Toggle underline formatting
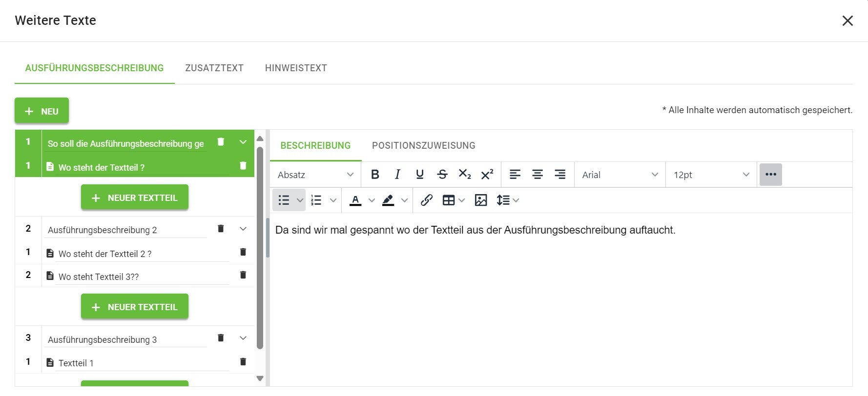The image size is (868, 396). tap(420, 175)
